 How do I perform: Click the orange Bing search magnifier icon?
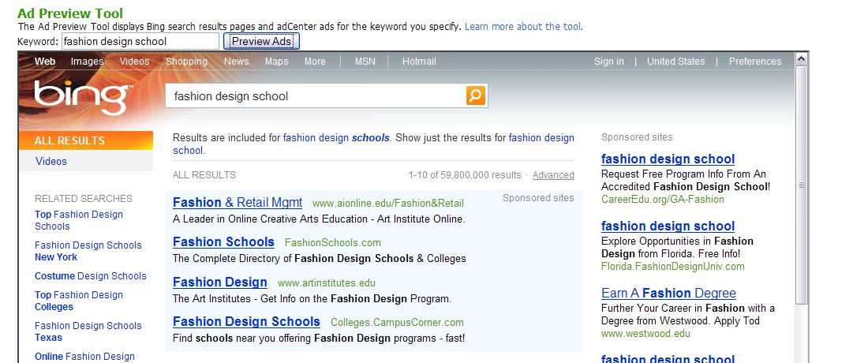(476, 95)
